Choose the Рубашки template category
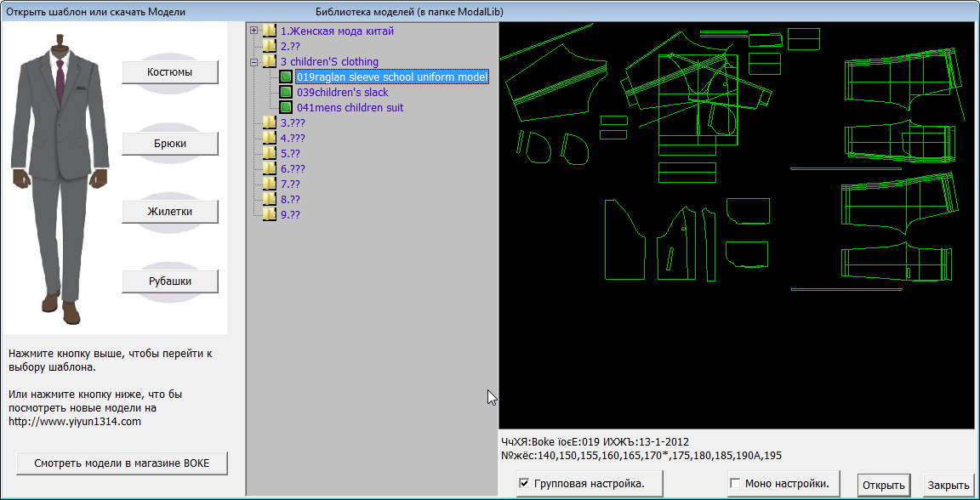 tap(170, 281)
